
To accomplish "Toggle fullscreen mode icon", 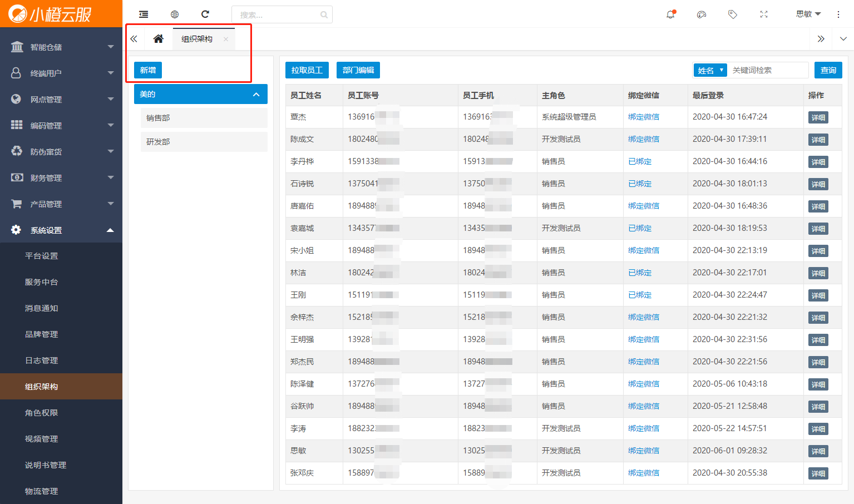I will click(764, 14).
